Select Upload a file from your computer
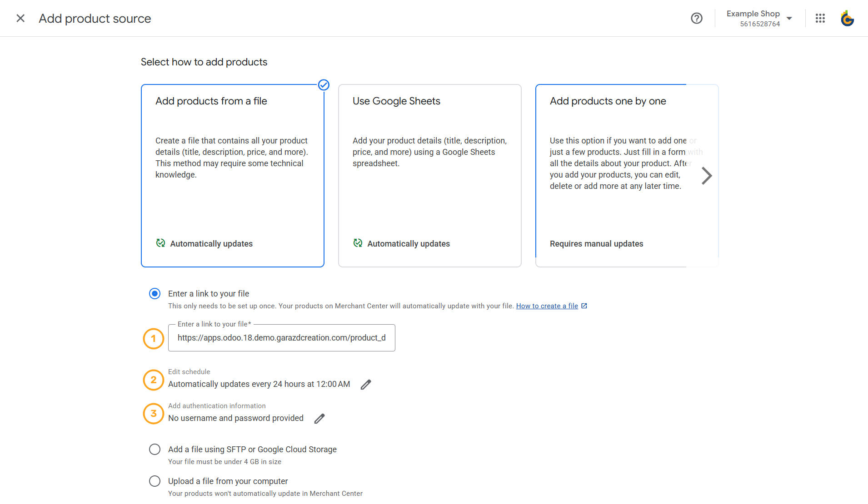 pos(155,481)
